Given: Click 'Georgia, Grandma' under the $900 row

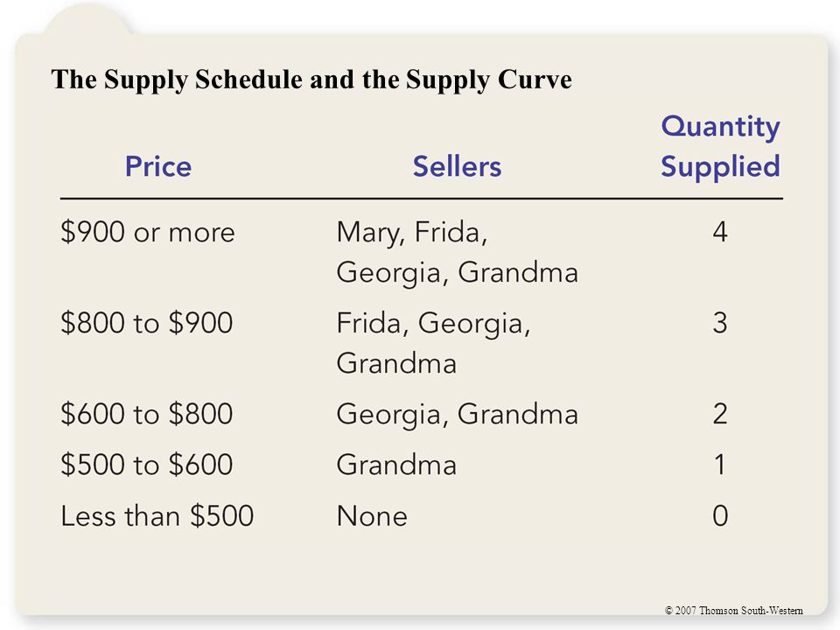Looking at the screenshot, I should click(x=458, y=273).
